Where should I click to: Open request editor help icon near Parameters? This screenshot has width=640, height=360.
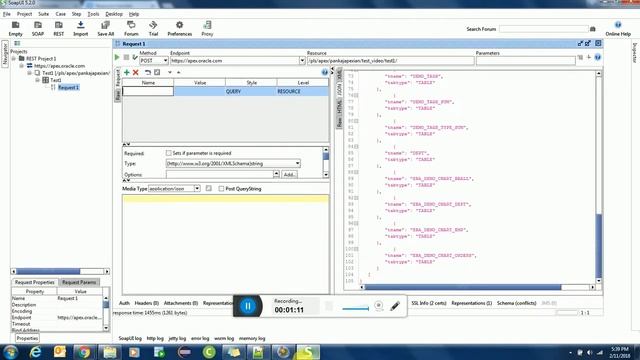coord(598,58)
